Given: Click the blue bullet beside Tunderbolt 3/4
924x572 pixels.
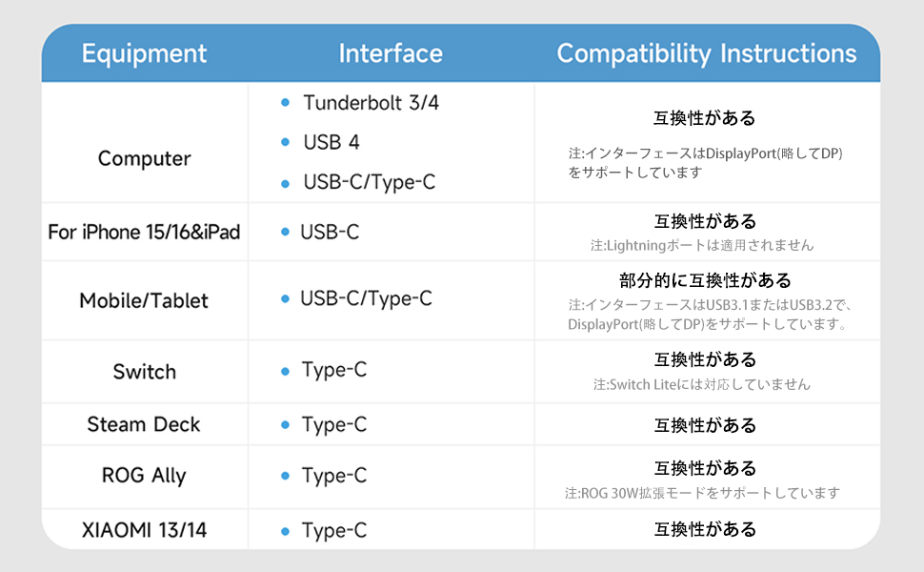Looking at the screenshot, I should pos(286,102).
